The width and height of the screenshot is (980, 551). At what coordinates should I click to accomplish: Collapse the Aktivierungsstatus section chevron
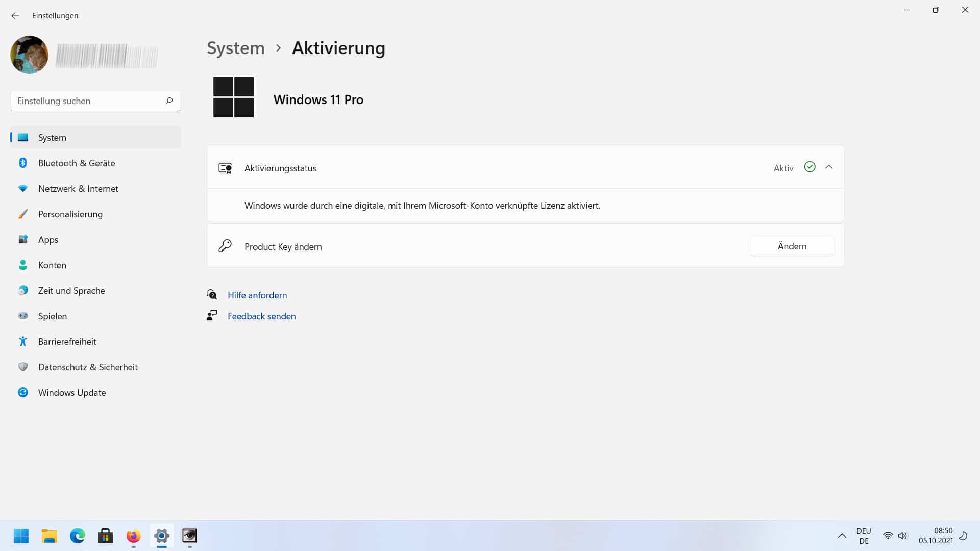pos(829,167)
